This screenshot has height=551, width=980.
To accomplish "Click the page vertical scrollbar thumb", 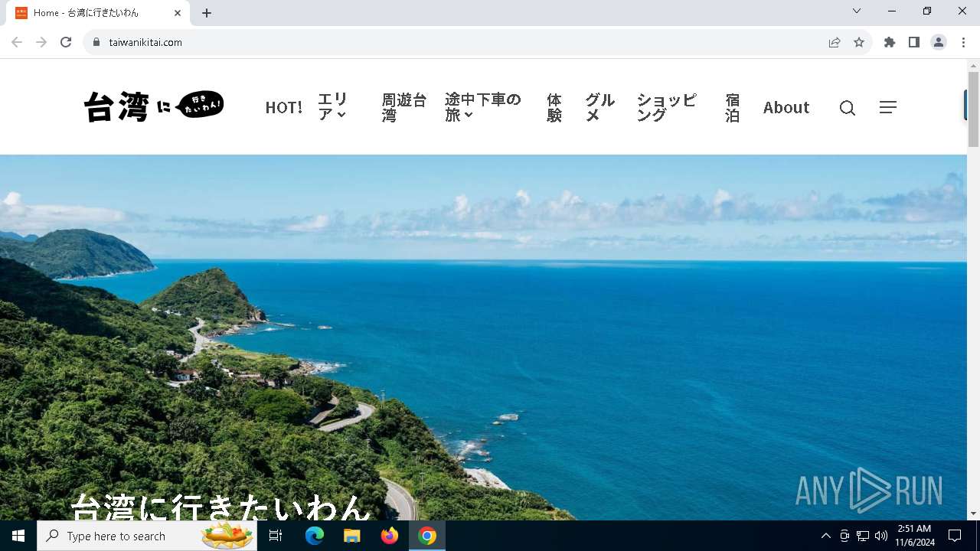I will pos(973,109).
